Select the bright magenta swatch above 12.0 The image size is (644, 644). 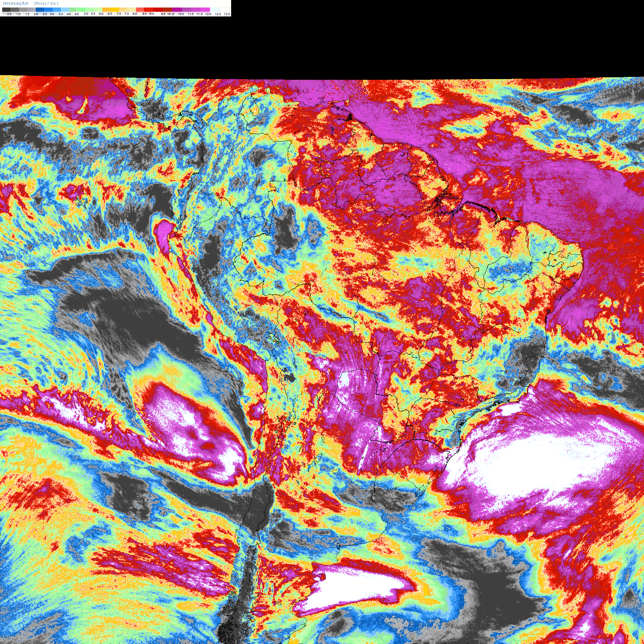coord(205,10)
